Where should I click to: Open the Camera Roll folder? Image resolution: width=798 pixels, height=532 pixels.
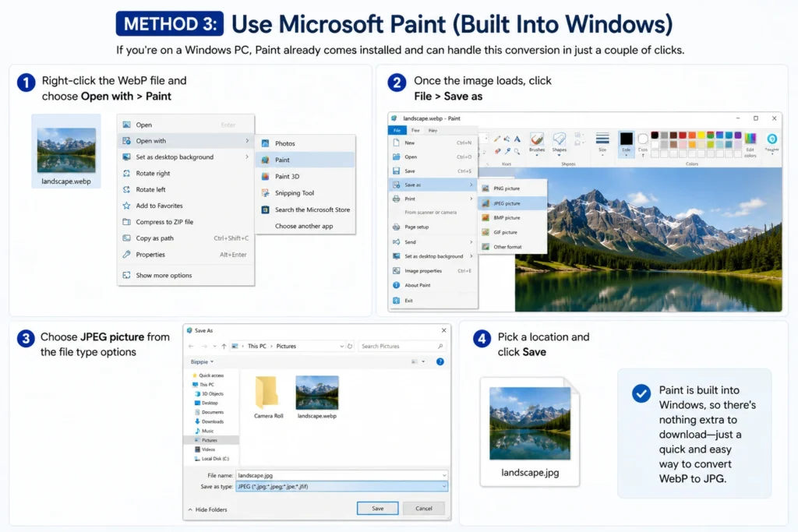click(268, 397)
